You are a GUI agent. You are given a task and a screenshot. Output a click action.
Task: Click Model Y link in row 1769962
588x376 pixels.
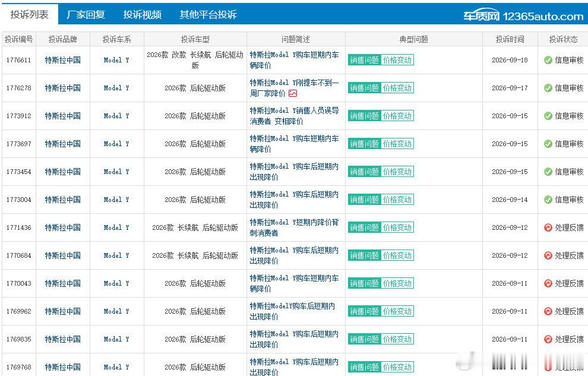pos(116,311)
